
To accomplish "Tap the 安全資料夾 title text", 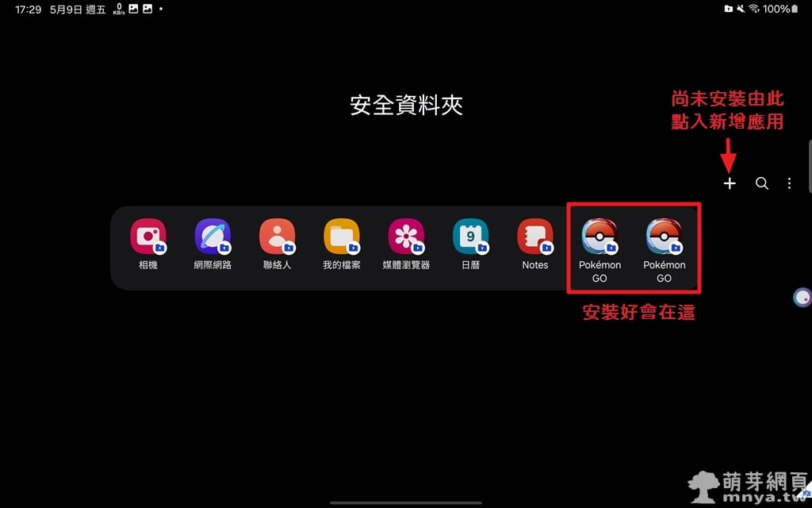I will point(406,106).
